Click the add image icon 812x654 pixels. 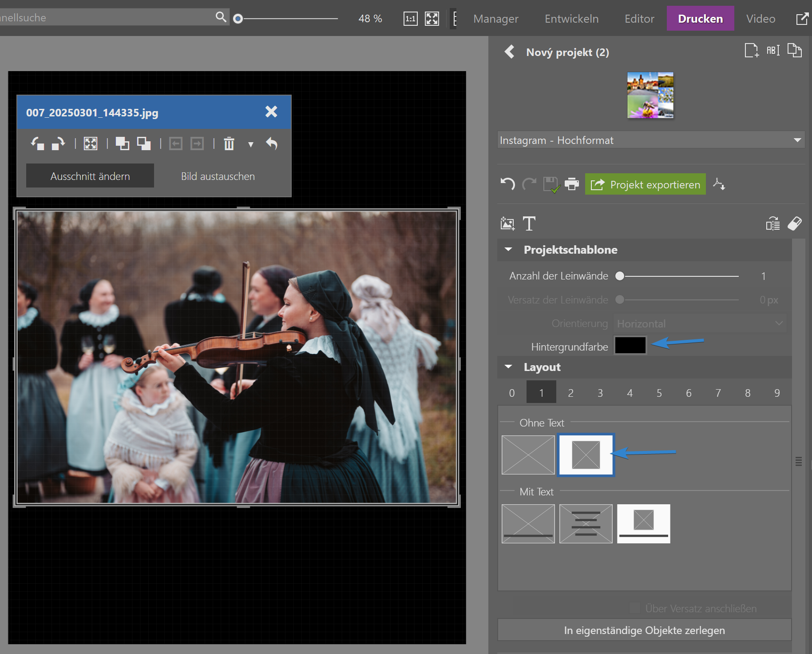(507, 223)
